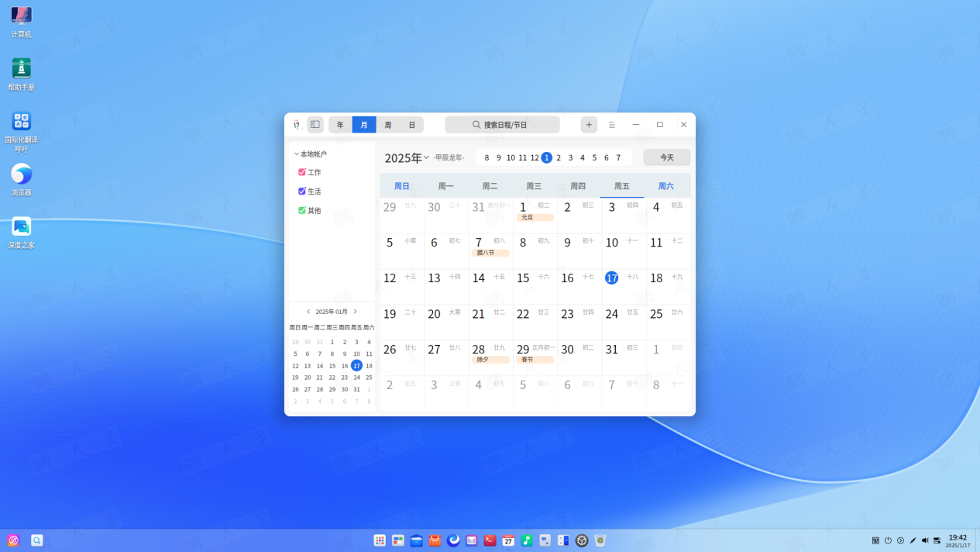Click the 搜索日程/节日 search field
The image size is (980, 552).
[x=502, y=125]
